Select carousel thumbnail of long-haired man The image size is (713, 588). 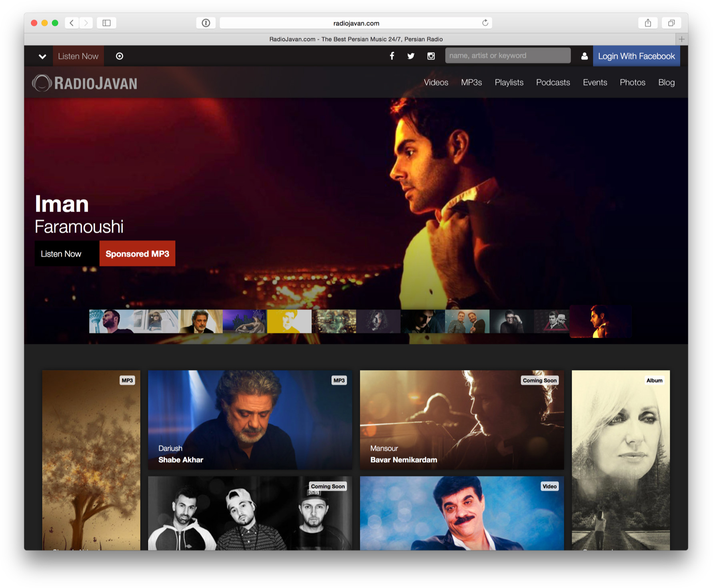click(x=378, y=321)
